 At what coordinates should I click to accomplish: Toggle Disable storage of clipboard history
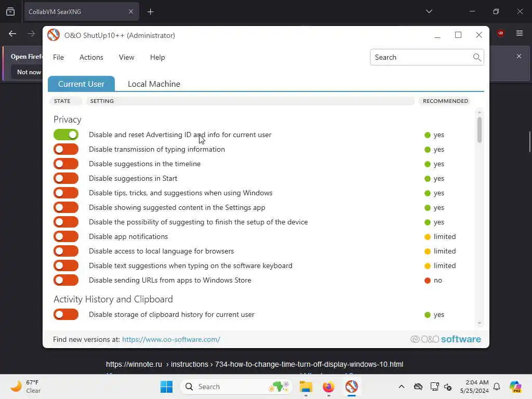pos(66,314)
